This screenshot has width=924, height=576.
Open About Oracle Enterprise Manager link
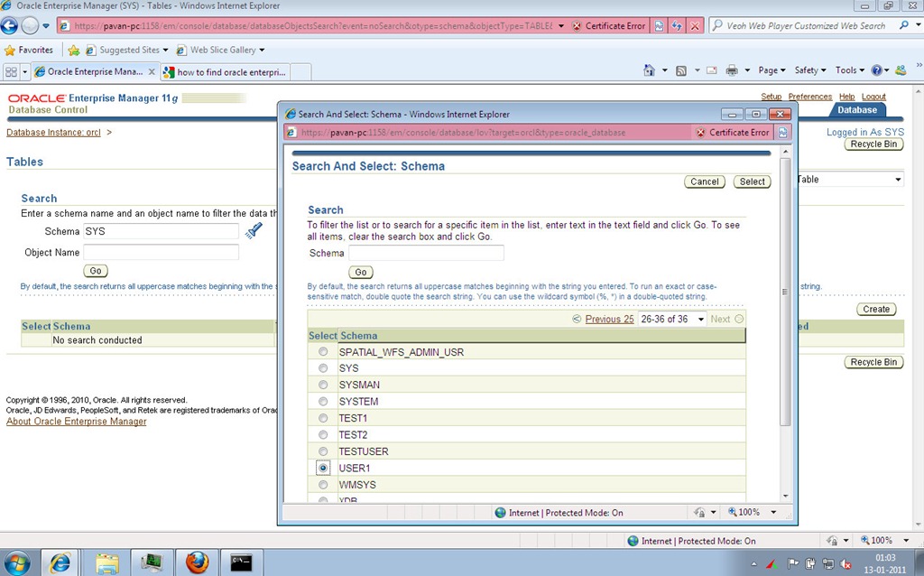(x=77, y=422)
